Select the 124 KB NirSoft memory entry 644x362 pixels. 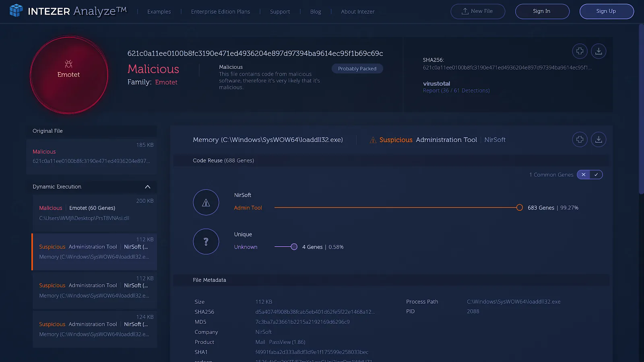click(x=95, y=329)
